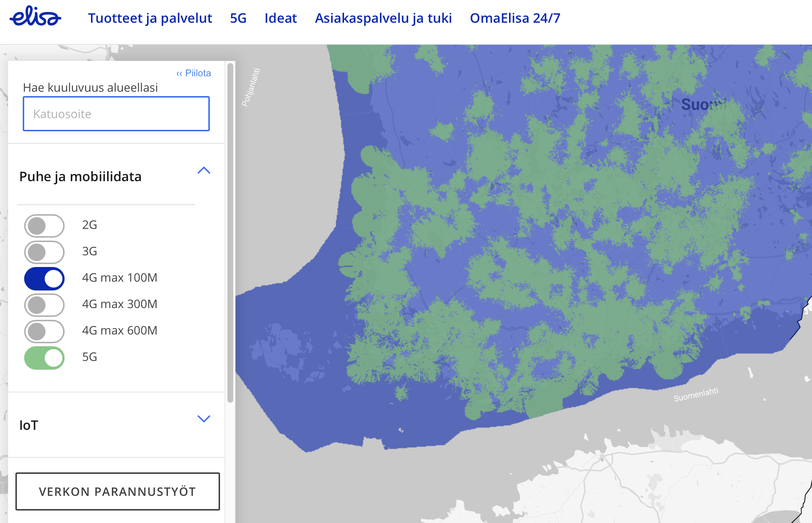Open Asiakaspalvelu ja tuki
812x523 pixels.
383,18
